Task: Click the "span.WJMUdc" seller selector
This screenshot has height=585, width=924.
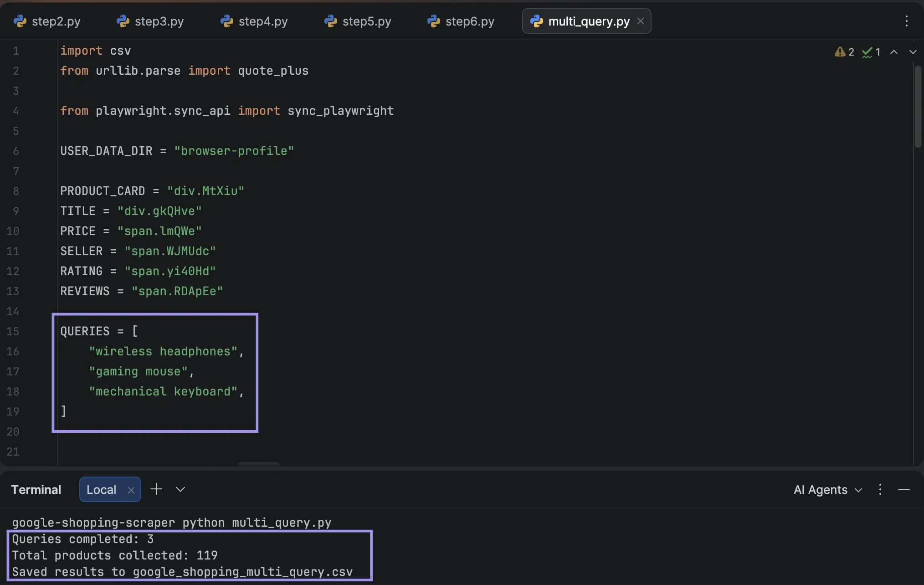Action: coord(170,251)
